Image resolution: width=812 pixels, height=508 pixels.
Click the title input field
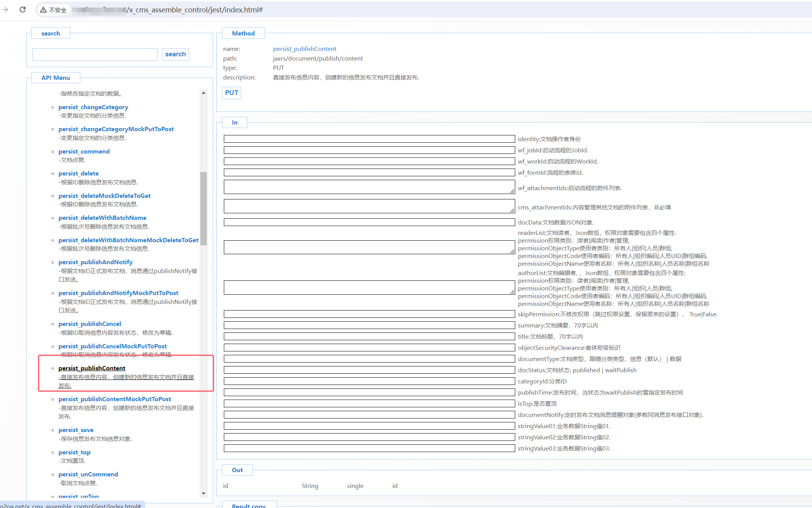click(369, 336)
